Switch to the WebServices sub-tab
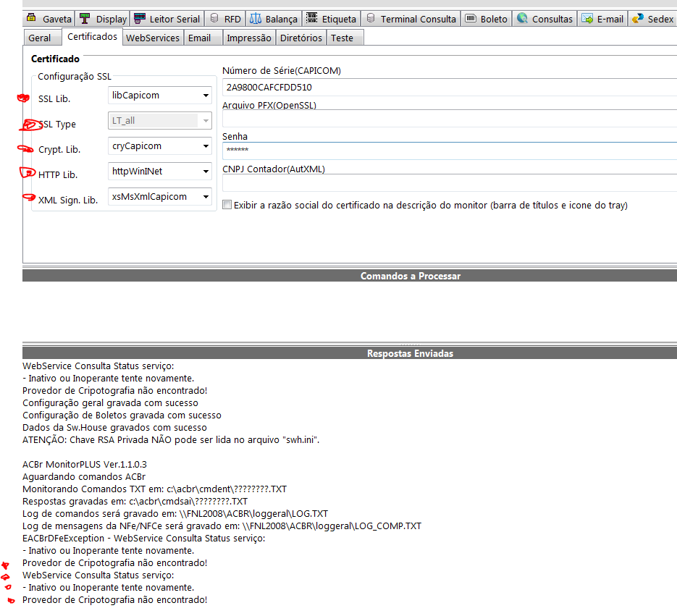Screen dimensions: 677x616 [153, 38]
